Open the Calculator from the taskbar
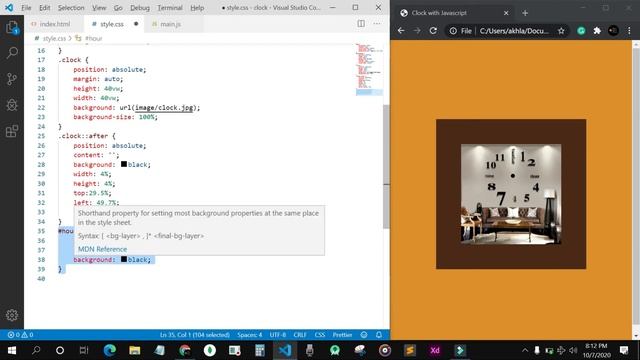Viewport: 640px width, 360px height. point(260,350)
